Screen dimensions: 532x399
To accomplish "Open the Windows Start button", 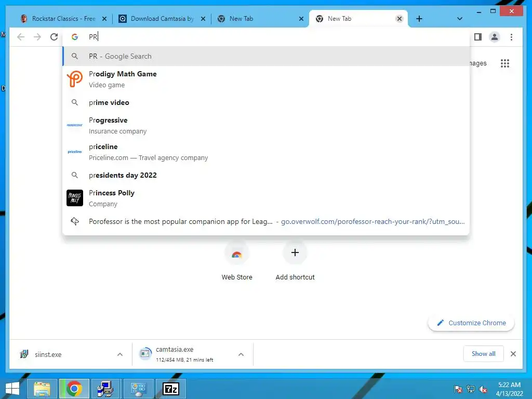I will point(12,389).
